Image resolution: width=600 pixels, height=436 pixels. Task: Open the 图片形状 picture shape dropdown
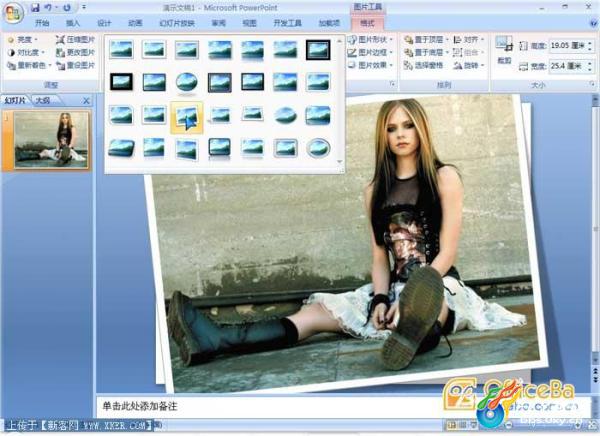point(370,39)
